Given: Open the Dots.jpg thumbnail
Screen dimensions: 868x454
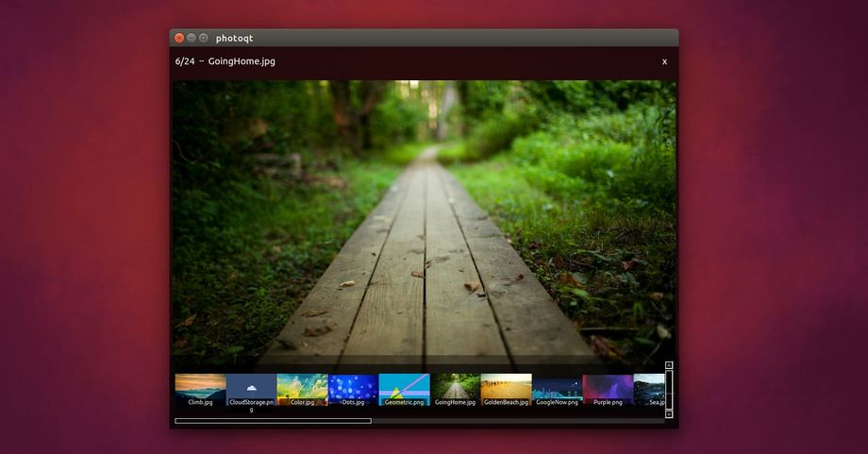Looking at the screenshot, I should click(353, 390).
